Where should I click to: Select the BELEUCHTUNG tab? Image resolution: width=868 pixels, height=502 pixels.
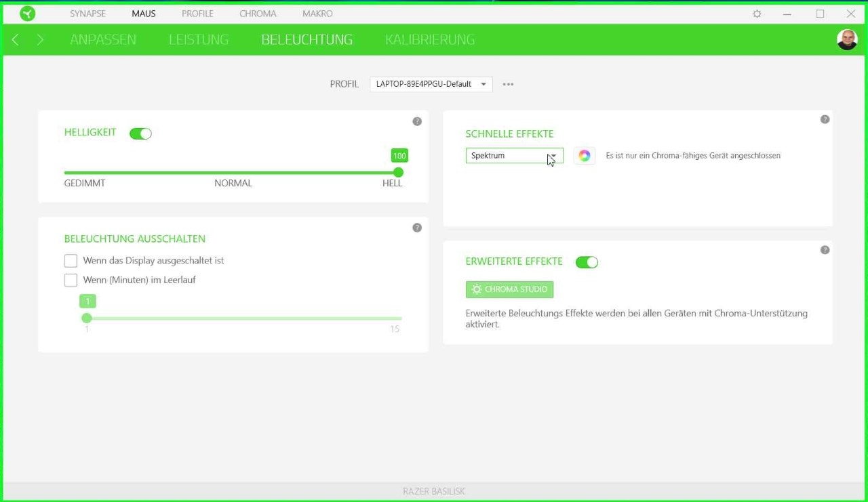[307, 40]
